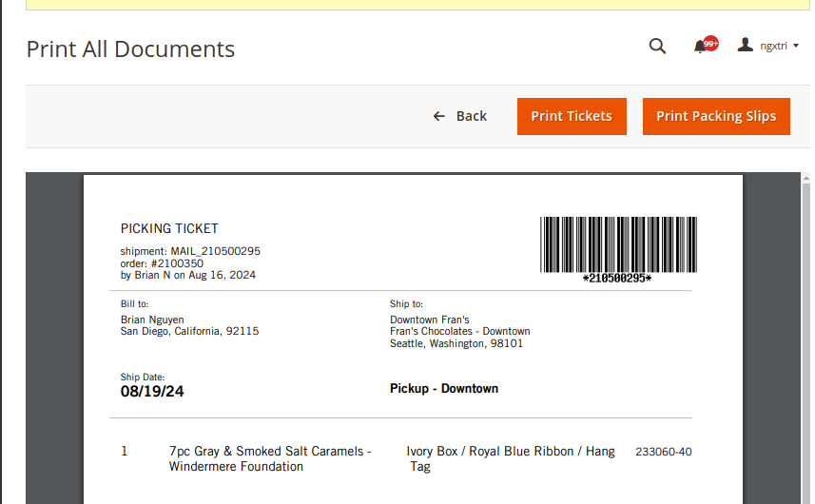Click the Print All Documents page title

pyautogui.click(x=130, y=49)
